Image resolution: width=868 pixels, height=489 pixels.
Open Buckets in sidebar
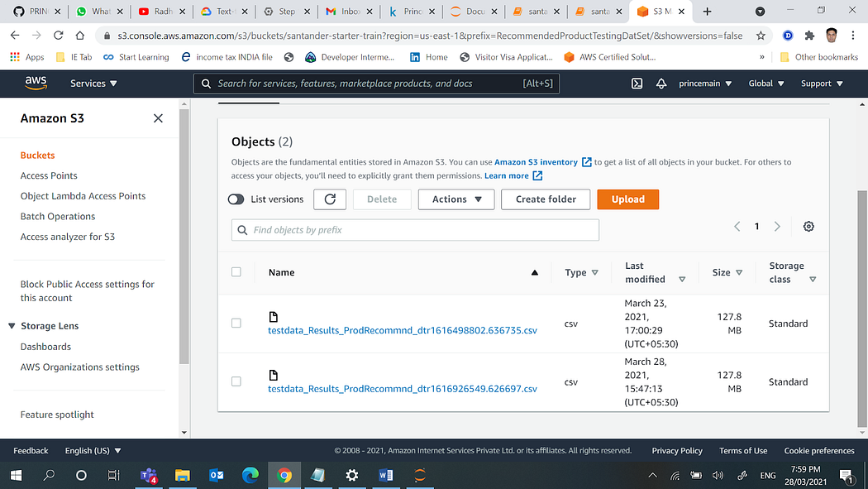(38, 155)
